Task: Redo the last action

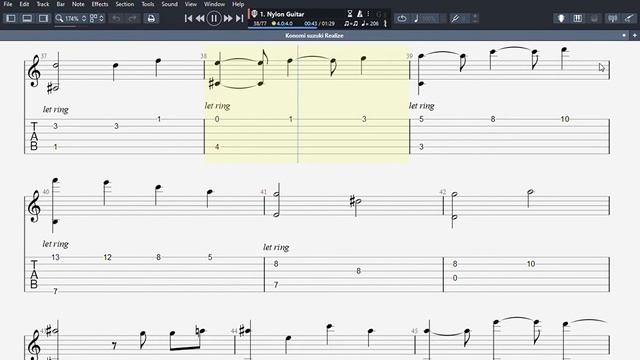Action: pyautogui.click(x=132, y=18)
